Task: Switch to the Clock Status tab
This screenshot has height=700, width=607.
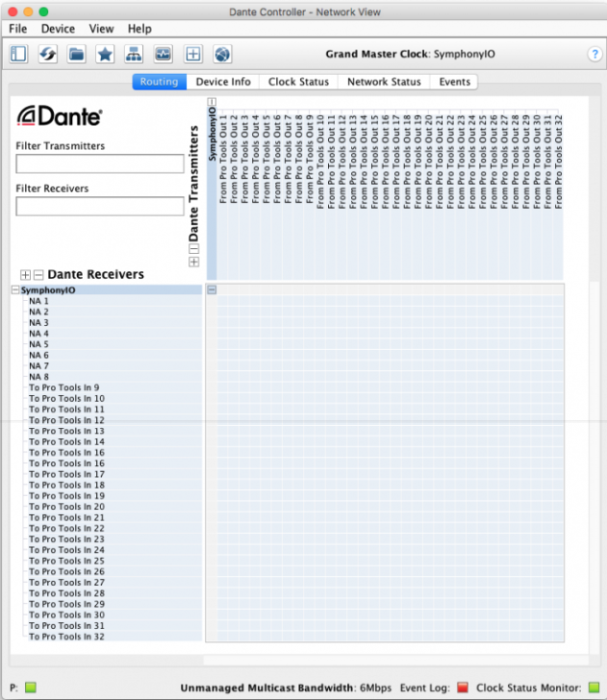Action: [x=298, y=82]
